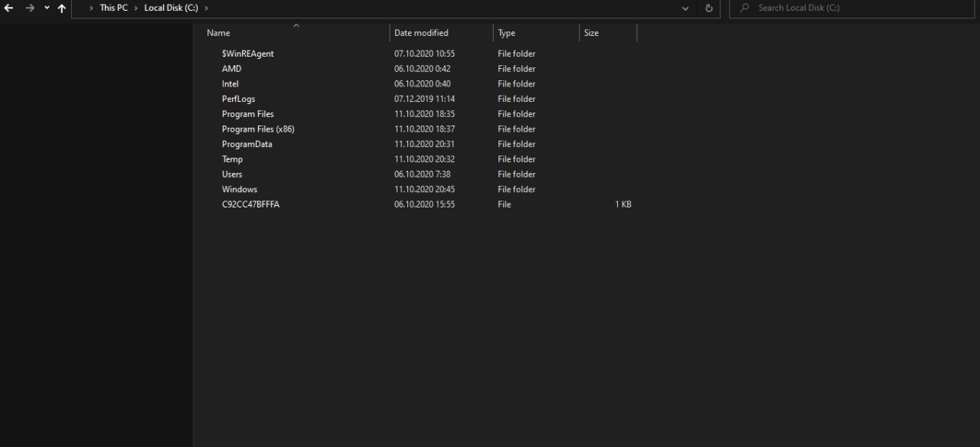Select the Program Files folder
980x447 pixels.
pyautogui.click(x=248, y=114)
